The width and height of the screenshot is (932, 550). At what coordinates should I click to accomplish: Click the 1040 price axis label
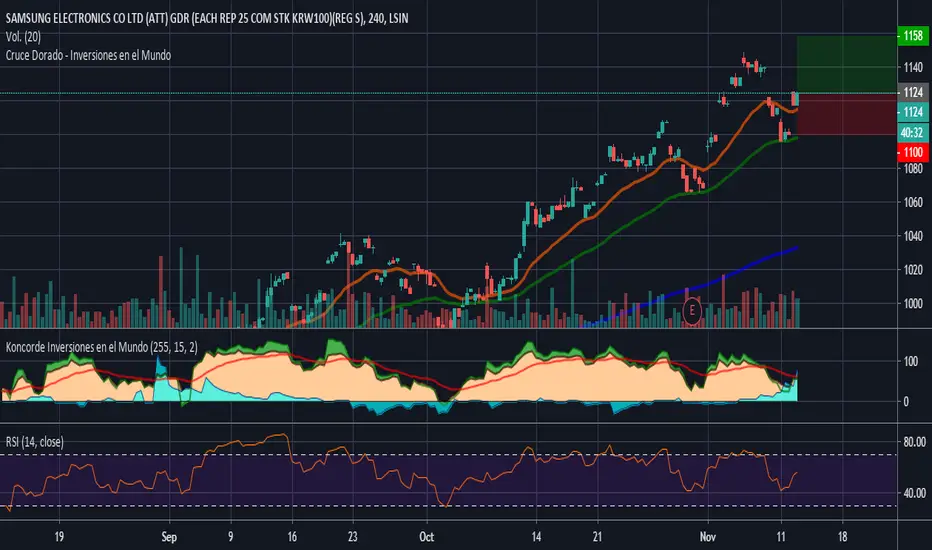pos(913,236)
